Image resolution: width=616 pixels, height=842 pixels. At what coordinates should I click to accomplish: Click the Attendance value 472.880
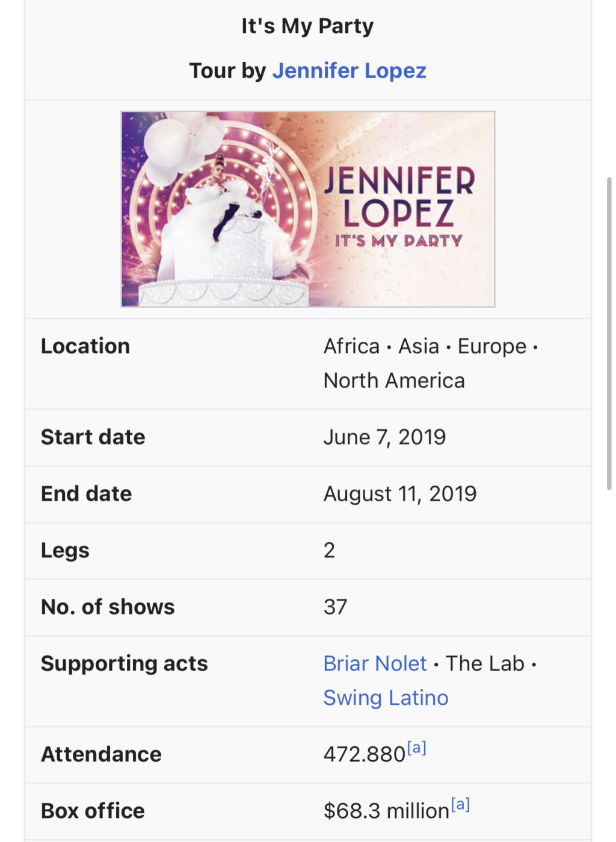(x=365, y=754)
